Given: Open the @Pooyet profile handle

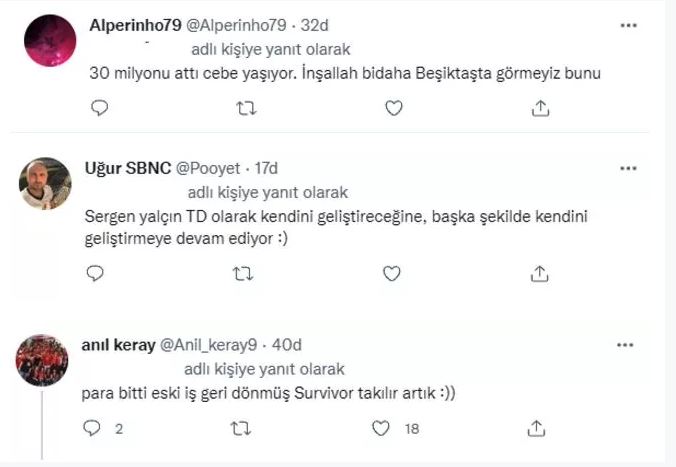Looking at the screenshot, I should [208, 168].
